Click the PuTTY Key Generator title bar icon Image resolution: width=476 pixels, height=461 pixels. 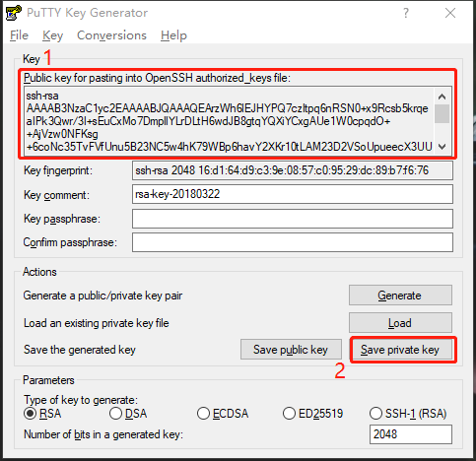14,13
